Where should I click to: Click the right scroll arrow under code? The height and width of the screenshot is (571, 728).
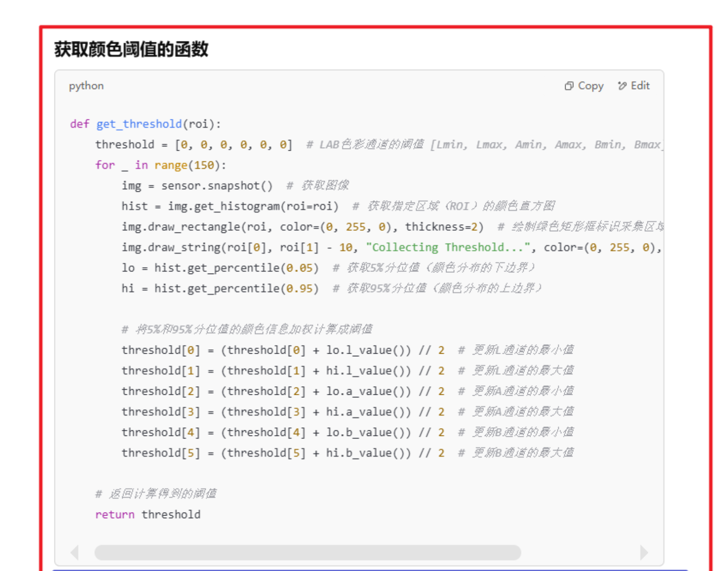click(644, 552)
